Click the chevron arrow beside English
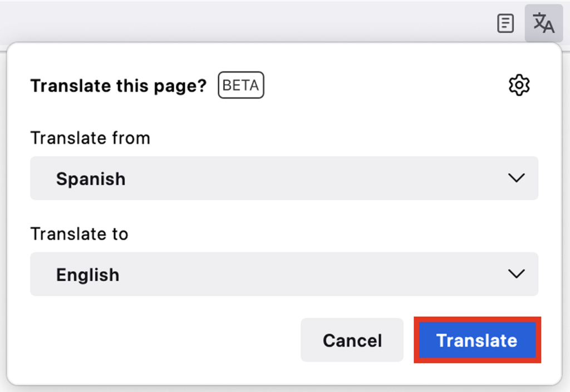This screenshot has height=392, width=570. [x=516, y=273]
